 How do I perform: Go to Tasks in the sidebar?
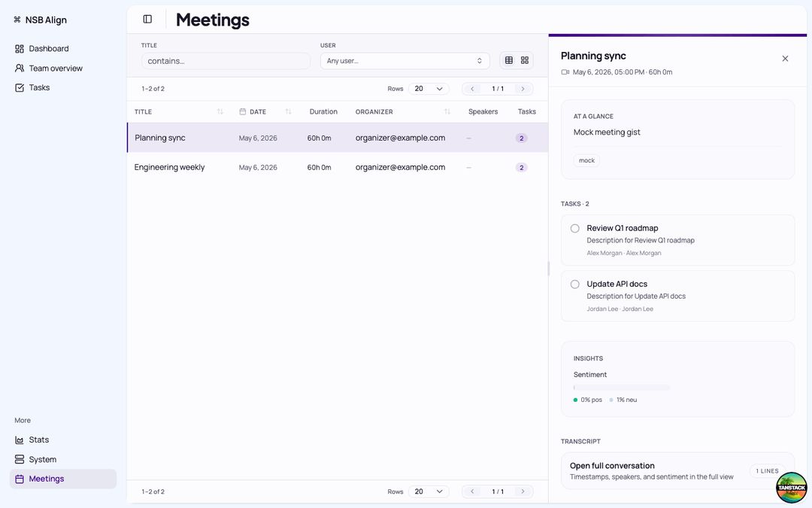(x=63, y=87)
